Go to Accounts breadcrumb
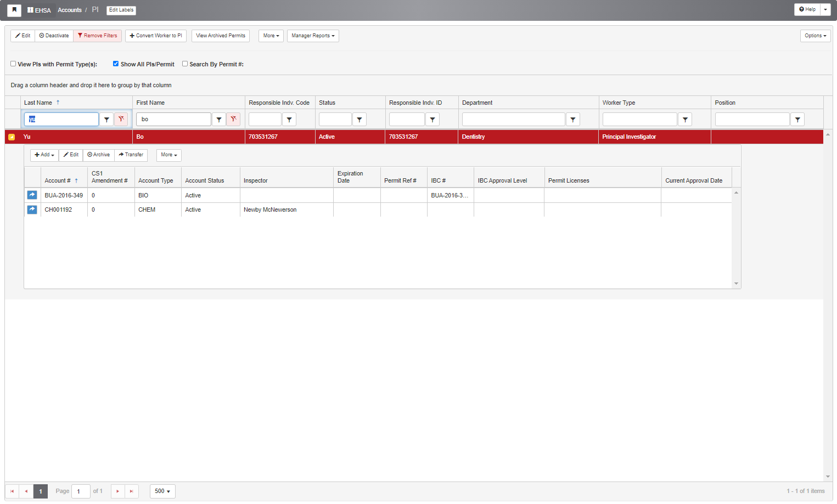Screen dimensions: 837x504 70,10
